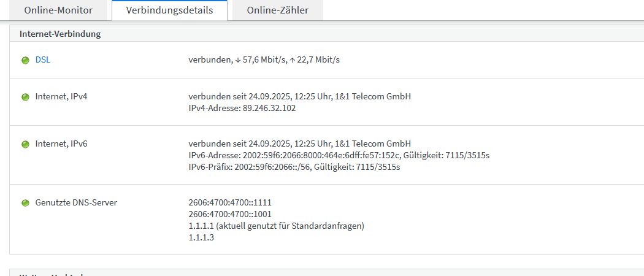Viewport: 644px width, 276px height.
Task: Click the Genutzte DNS-Server label
Action: point(76,202)
